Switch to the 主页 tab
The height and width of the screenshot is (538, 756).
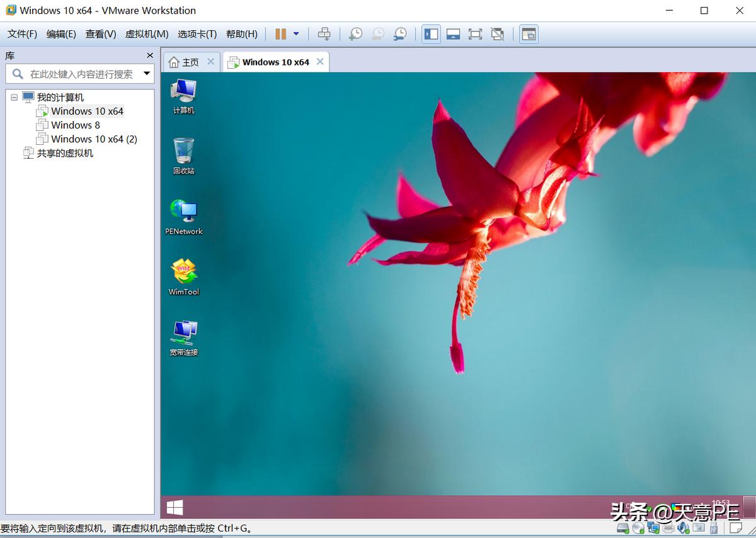(x=190, y=62)
